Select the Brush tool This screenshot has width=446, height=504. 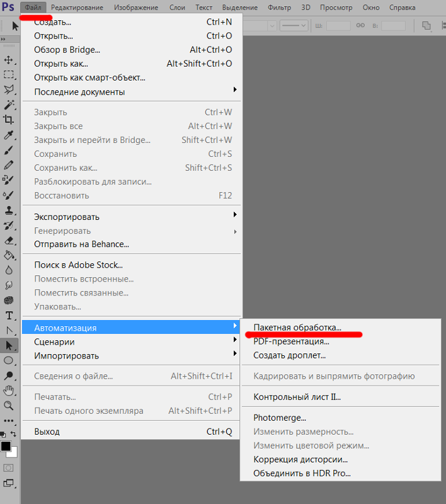9,150
